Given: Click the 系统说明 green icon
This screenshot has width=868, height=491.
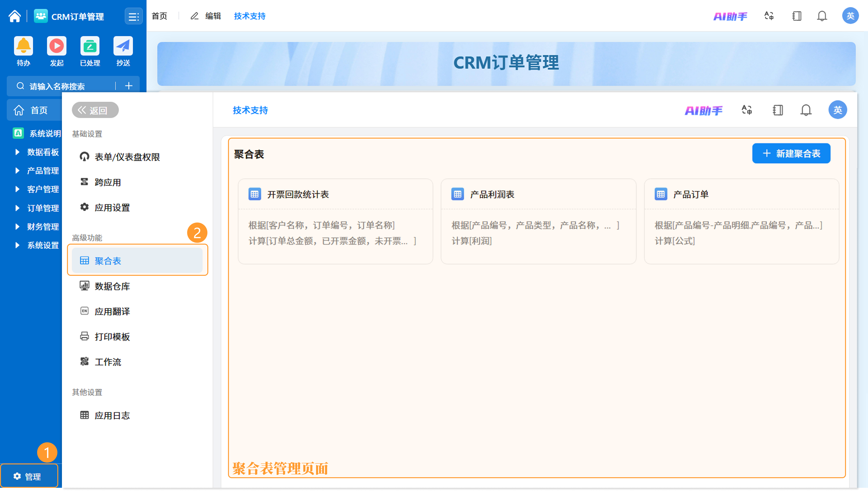Looking at the screenshot, I should click(x=18, y=133).
